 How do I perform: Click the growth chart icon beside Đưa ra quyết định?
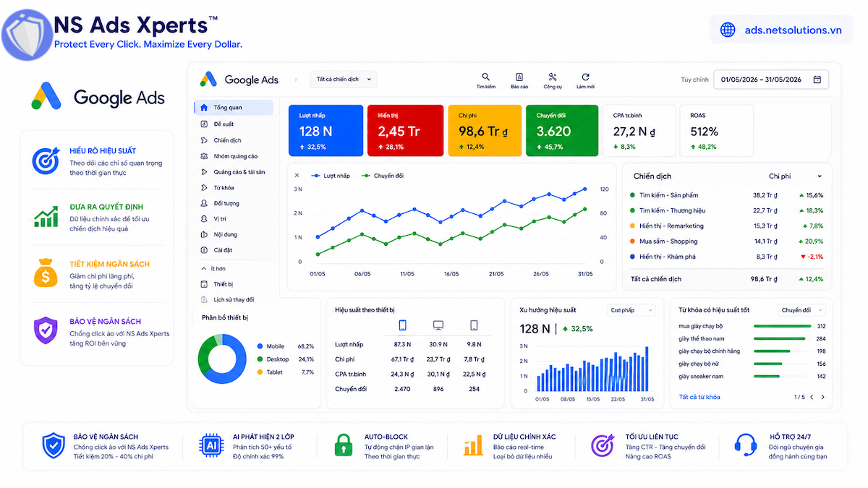point(45,216)
